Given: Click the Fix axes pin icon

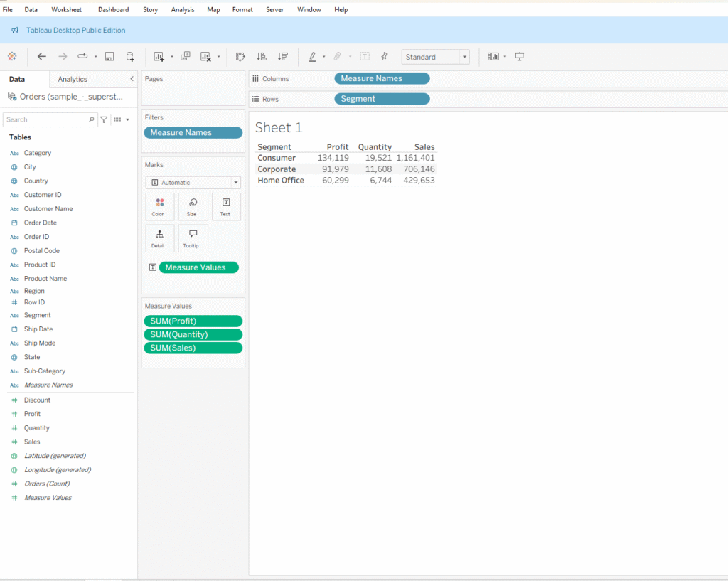Looking at the screenshot, I should pos(385,57).
